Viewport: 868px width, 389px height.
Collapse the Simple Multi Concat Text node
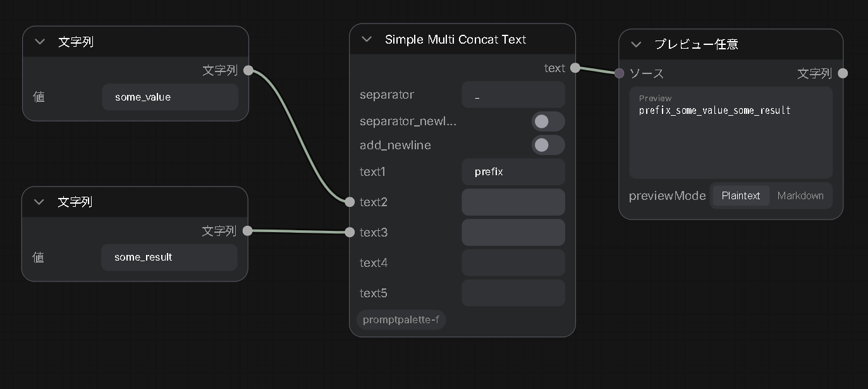pyautogui.click(x=367, y=39)
